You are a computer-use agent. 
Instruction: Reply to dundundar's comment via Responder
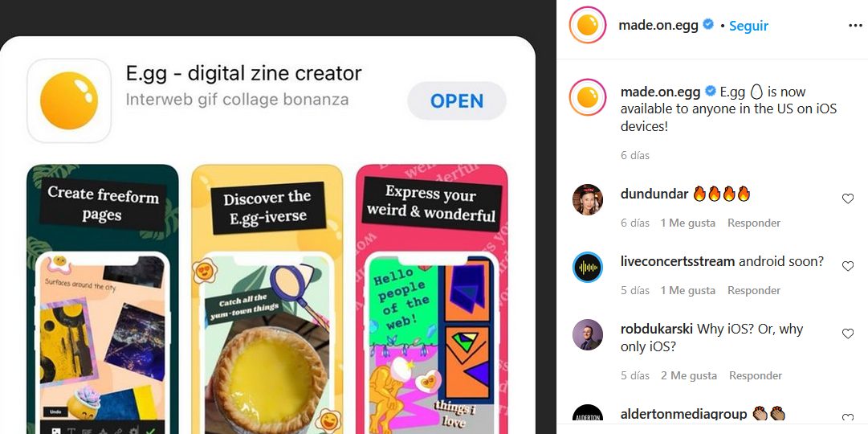point(753,223)
